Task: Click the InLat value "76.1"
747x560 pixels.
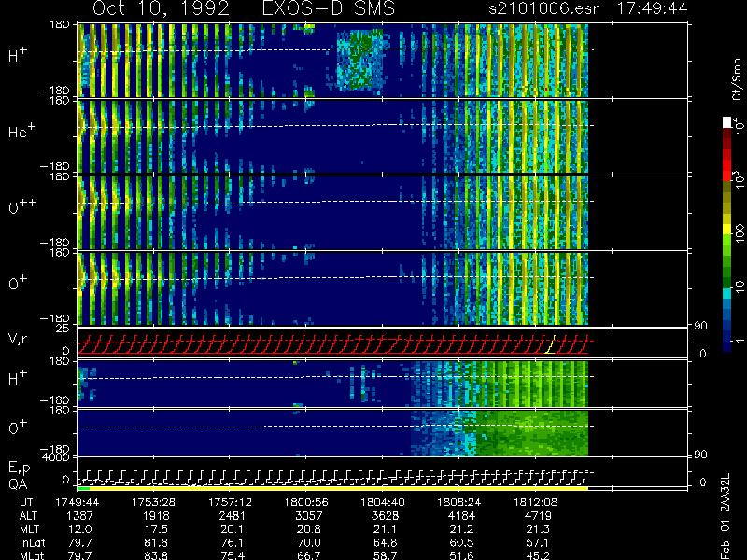Action: coord(232,543)
